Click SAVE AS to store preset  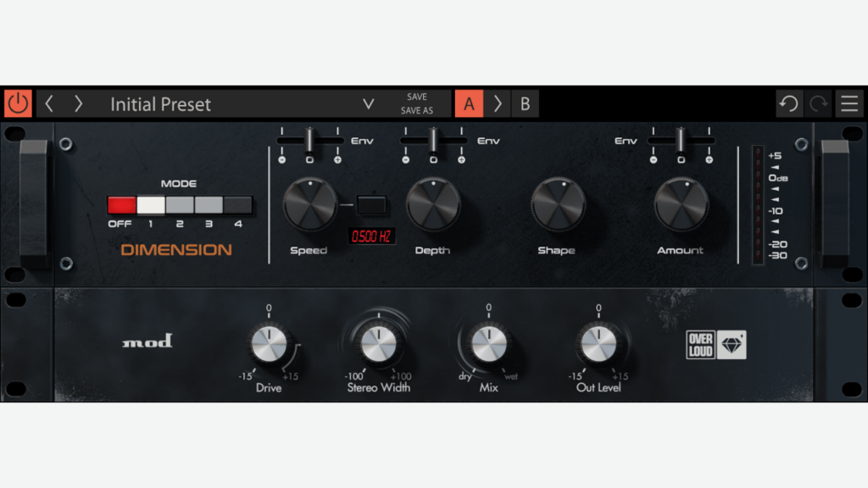417,111
